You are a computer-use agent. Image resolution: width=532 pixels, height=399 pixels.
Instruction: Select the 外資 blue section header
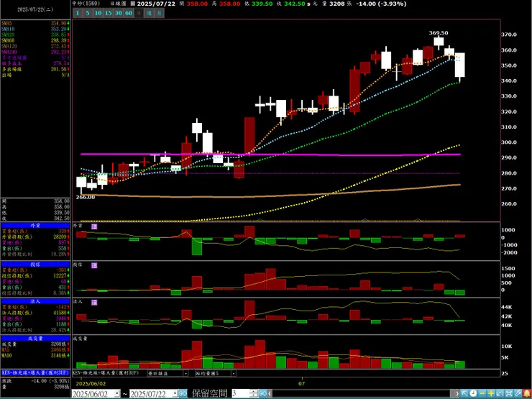(x=35, y=225)
